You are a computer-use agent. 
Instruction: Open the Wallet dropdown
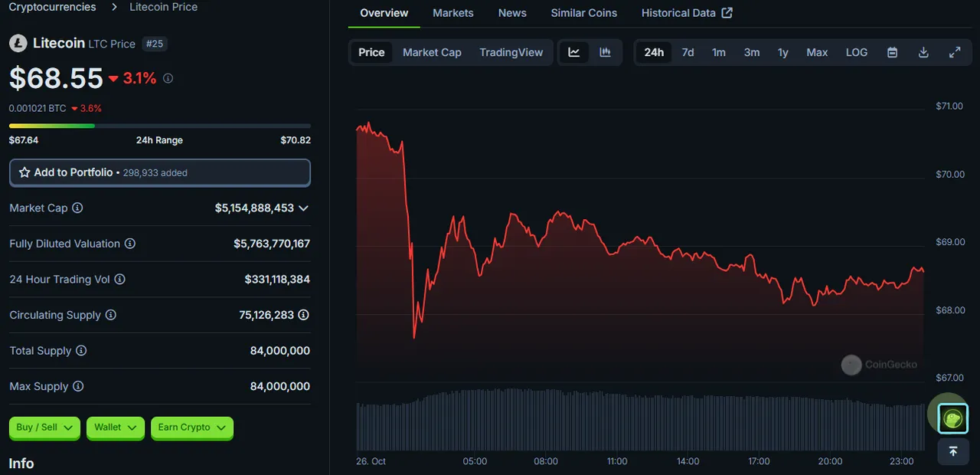116,427
